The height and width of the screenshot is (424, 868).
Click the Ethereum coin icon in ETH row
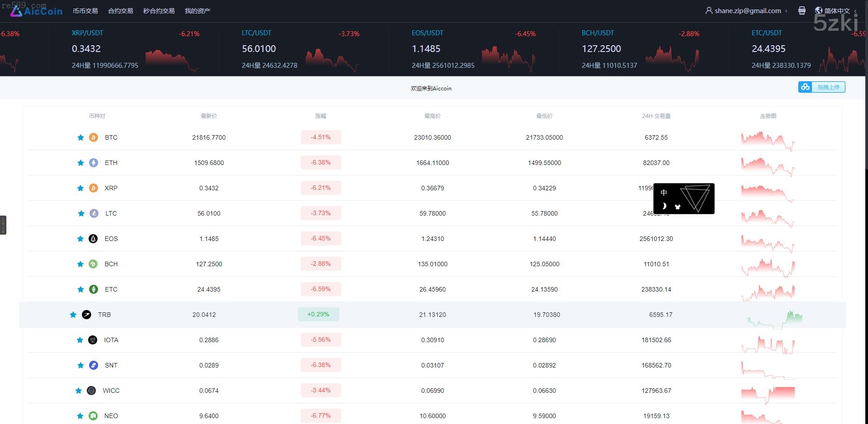[94, 163]
